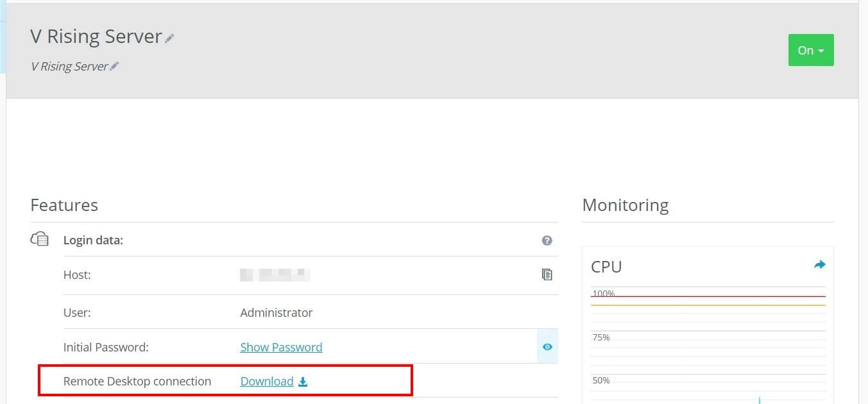Download the Remote Desktop connection file
This screenshot has height=404, width=868.
pos(274,381)
